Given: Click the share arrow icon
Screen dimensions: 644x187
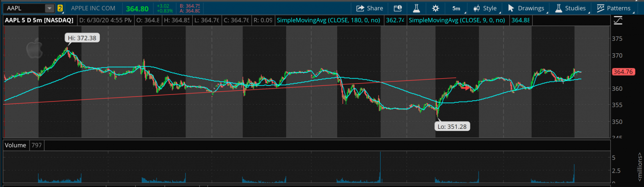Looking at the screenshot, I should tap(360, 8).
